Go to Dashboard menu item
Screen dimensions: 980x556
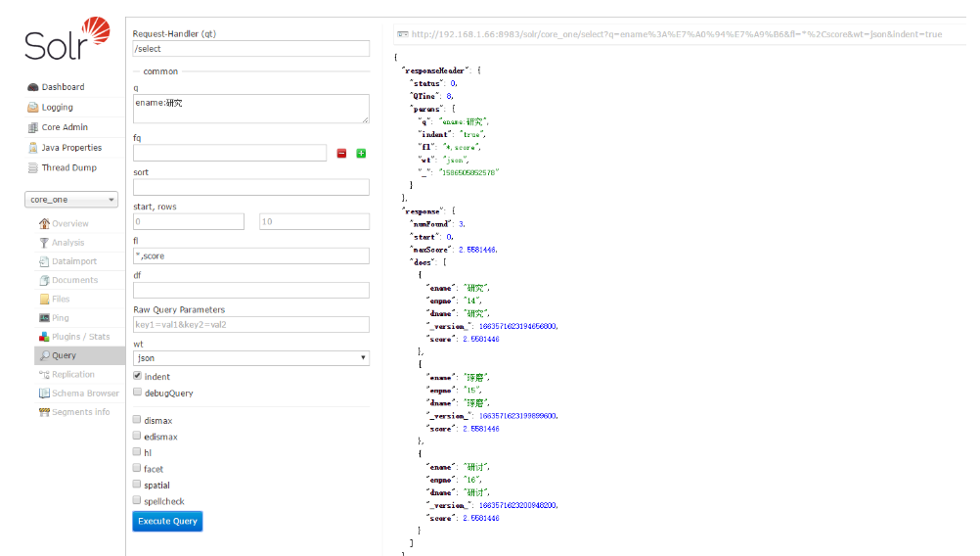click(64, 87)
